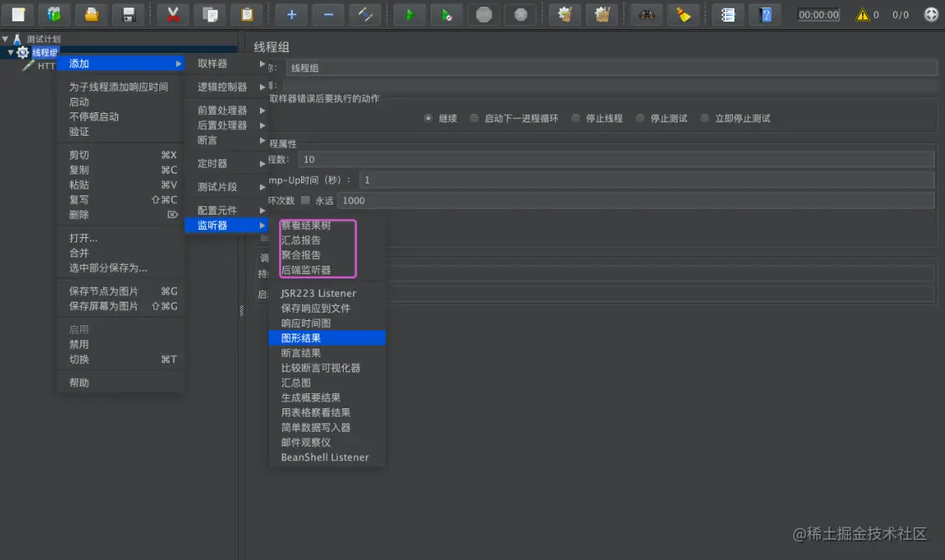
Task: Click the 00:00:00 elapsed time display
Action: 818,14
